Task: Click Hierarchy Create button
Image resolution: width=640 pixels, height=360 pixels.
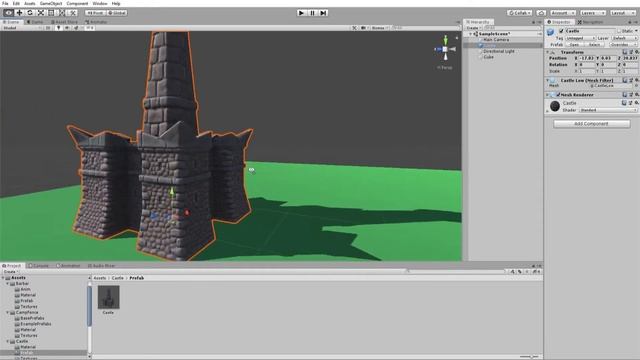Action: [x=473, y=28]
